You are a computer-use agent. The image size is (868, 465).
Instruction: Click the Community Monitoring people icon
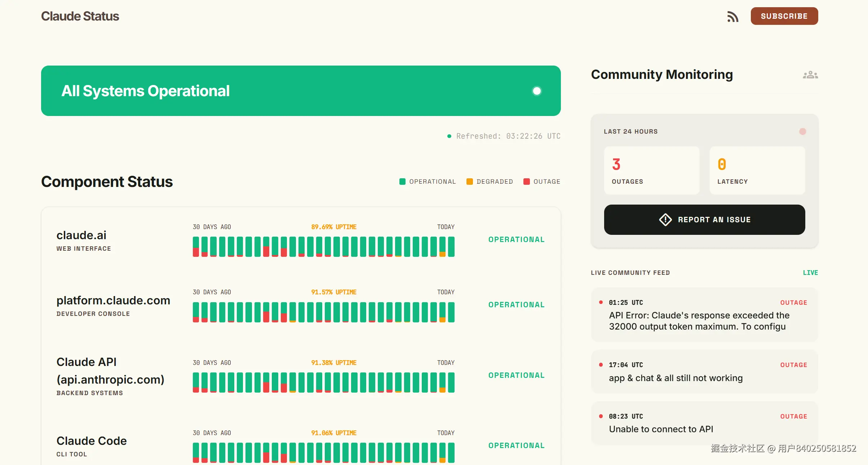[x=810, y=75]
